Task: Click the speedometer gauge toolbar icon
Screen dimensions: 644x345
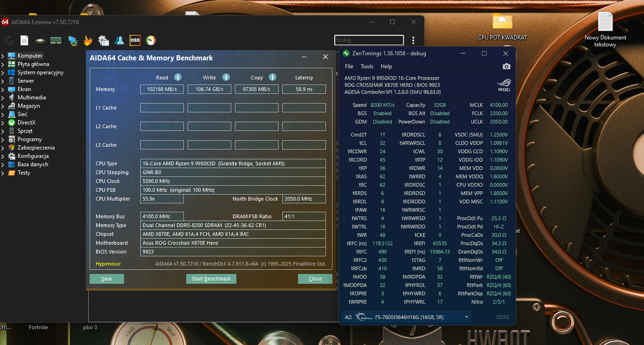Action: (151, 40)
